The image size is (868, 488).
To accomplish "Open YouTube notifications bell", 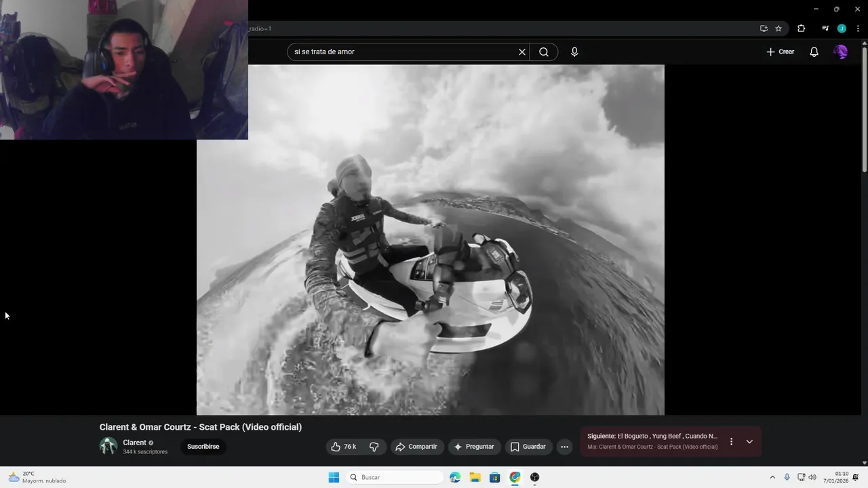I will point(814,52).
